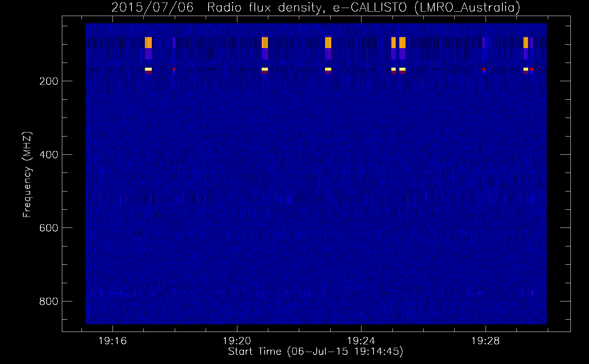This screenshot has width=589, height=364.
Task: Click the 600 frequency tick label
Action: tap(49, 228)
